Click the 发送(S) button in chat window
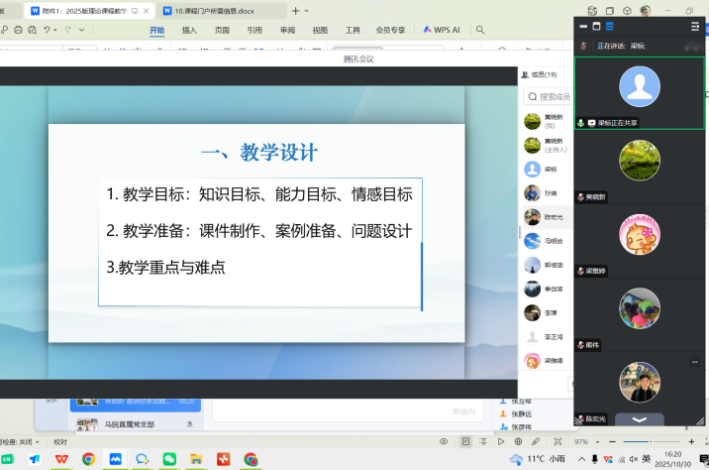The image size is (709, 470). 464,412
